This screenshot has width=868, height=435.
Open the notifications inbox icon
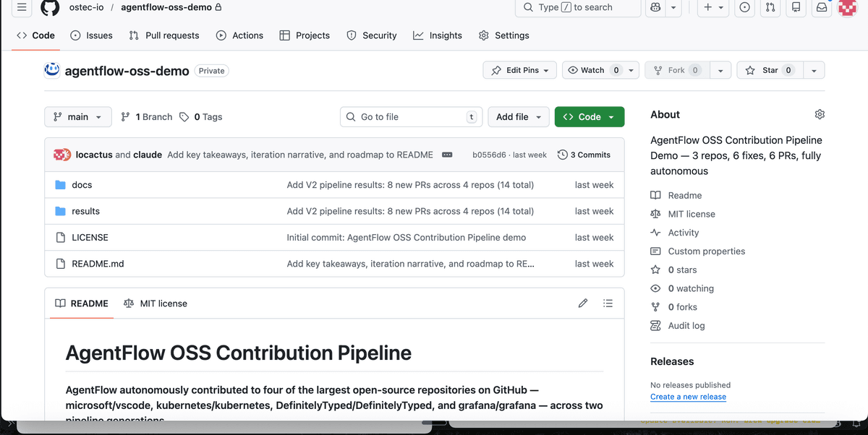pos(821,7)
